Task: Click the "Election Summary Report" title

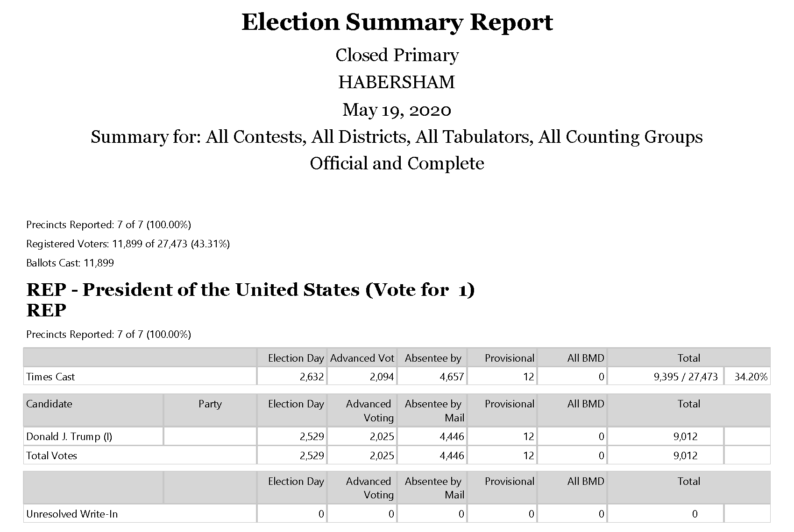Action: tap(397, 22)
